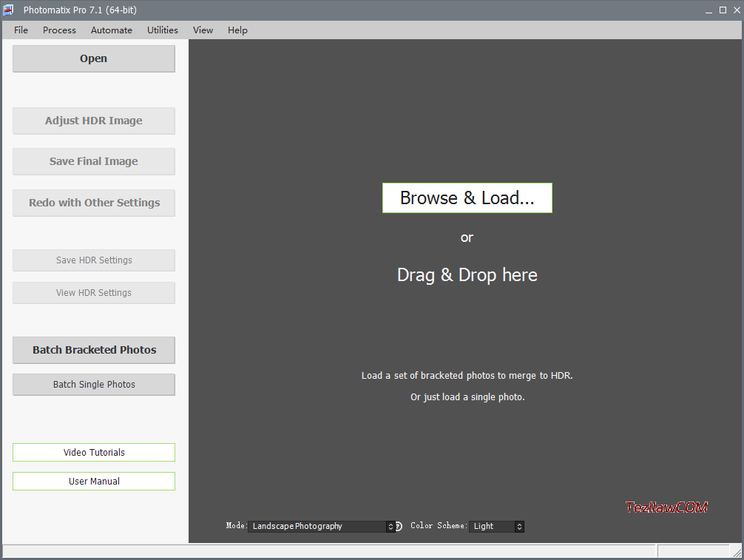This screenshot has height=560, width=744.
Task: Open the Mode dropdown showing Landscape Photography
Action: coord(321,526)
